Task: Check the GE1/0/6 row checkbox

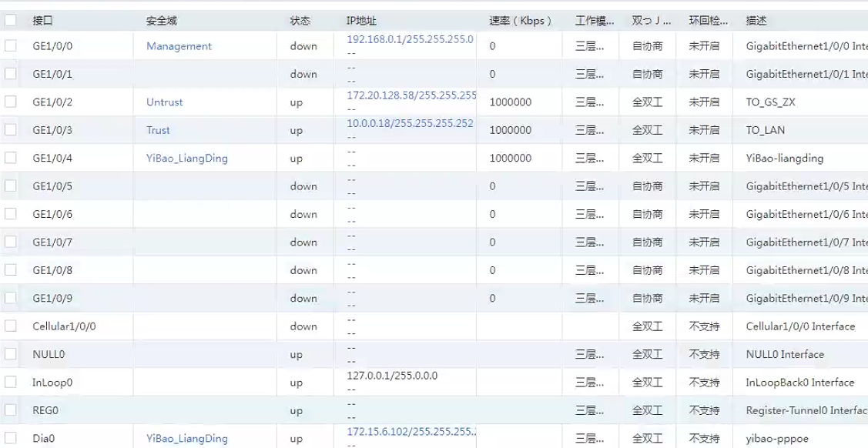Action: (11, 214)
